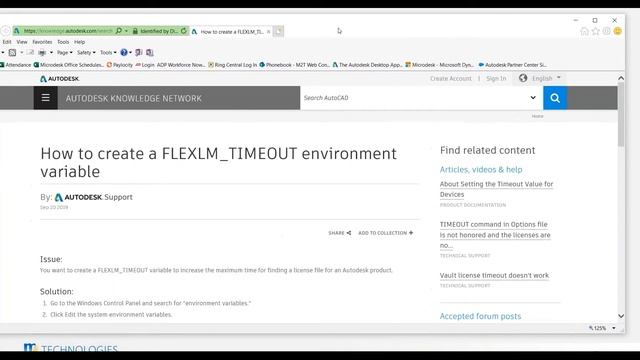This screenshot has height=360, width=640.
Task: Open Favorites star icon
Action: pyautogui.click(x=596, y=31)
